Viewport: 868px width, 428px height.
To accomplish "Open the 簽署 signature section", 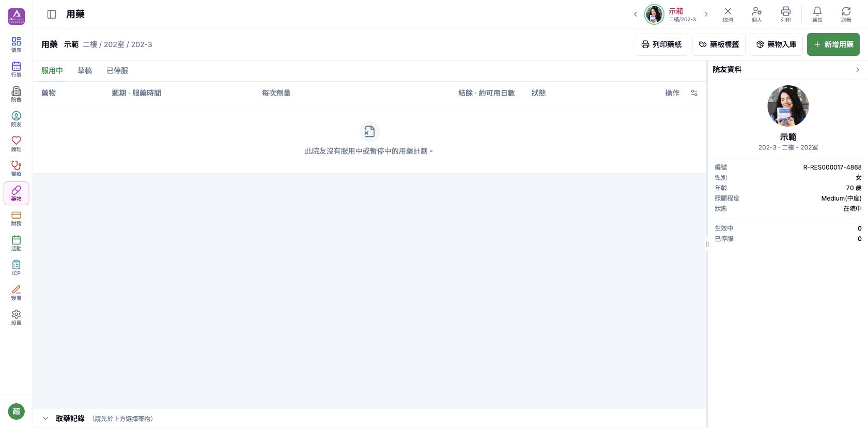I will pyautogui.click(x=16, y=293).
